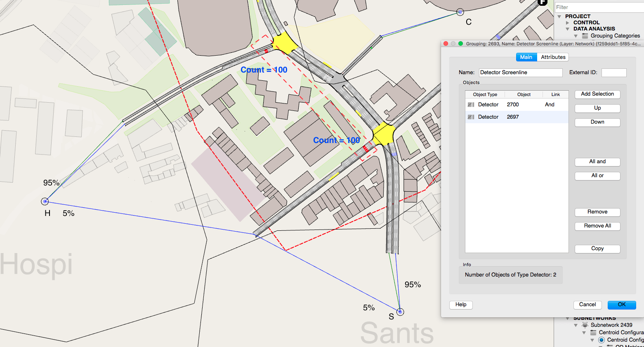This screenshot has height=347, width=644.
Task: Click the red detector near lower Count label
Action: pos(366,148)
